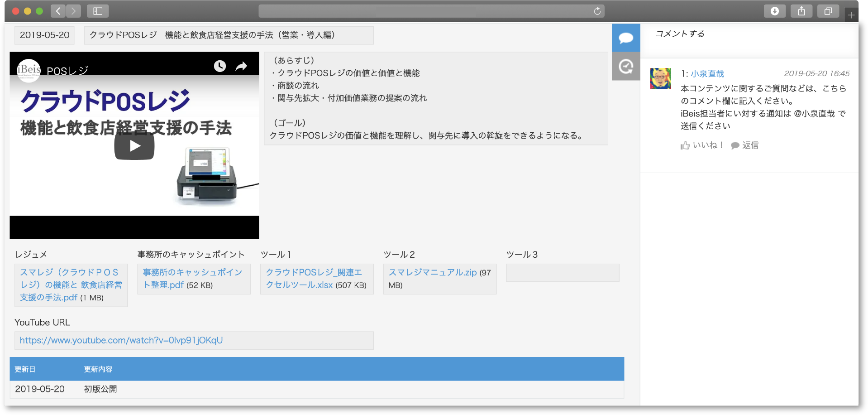The width and height of the screenshot is (868, 415).
Task: Click the browser downloads icon
Action: (774, 11)
